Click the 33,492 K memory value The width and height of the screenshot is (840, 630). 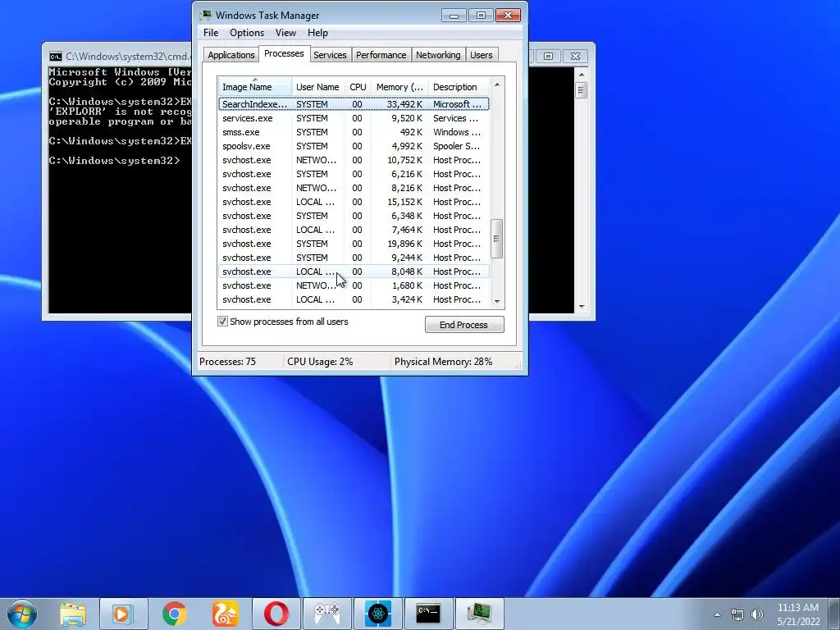(x=404, y=104)
